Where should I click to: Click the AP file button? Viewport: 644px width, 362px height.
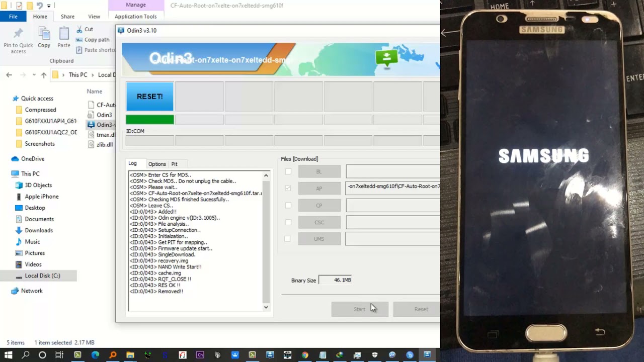(319, 189)
